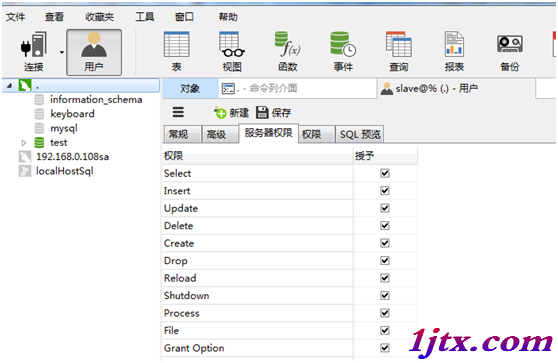Select the Shutdown privilege row label
Image resolution: width=558 pixels, height=363 pixels.
point(186,296)
